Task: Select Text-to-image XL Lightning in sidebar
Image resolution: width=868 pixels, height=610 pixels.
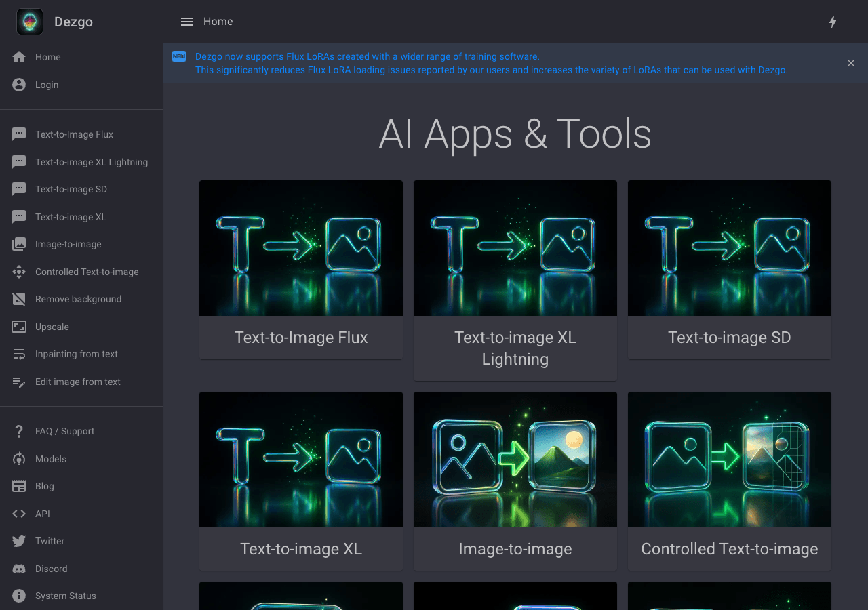Action: pyautogui.click(x=81, y=162)
